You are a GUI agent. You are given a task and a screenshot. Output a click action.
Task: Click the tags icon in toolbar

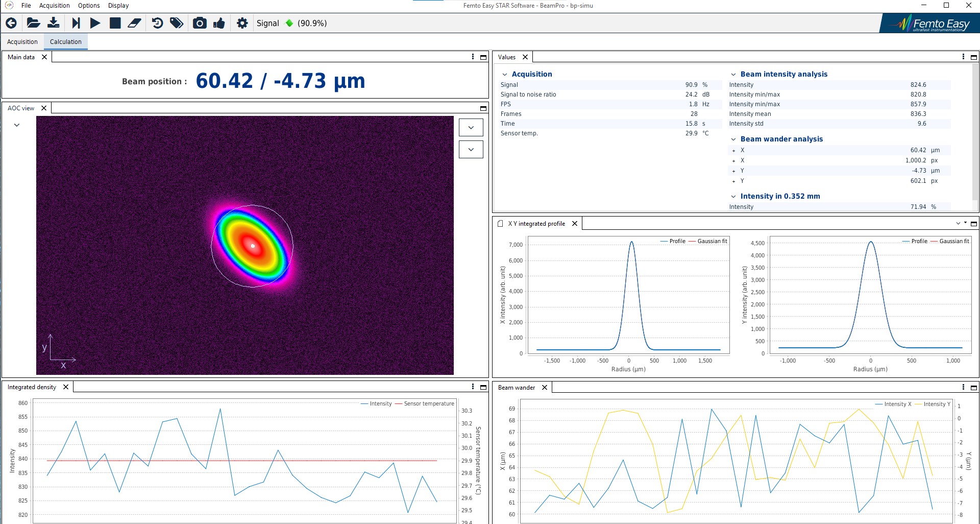click(x=177, y=23)
